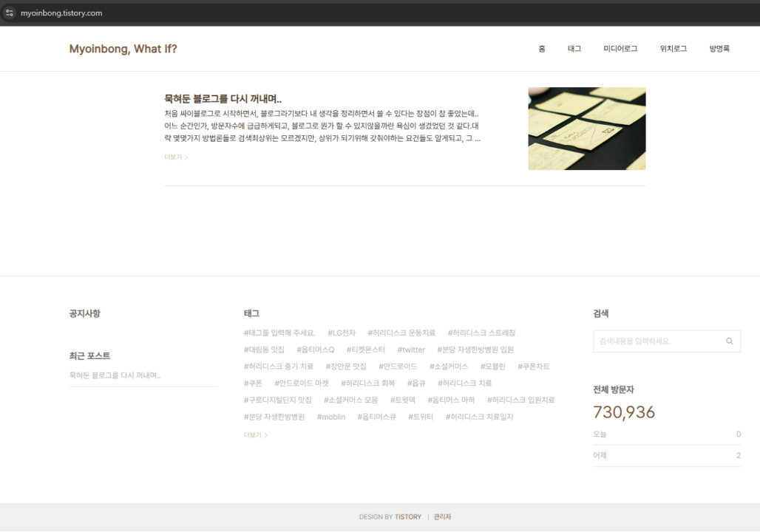The image size is (760, 532).
Task: Click the 관리자 admin link in footer
Action: [442, 516]
